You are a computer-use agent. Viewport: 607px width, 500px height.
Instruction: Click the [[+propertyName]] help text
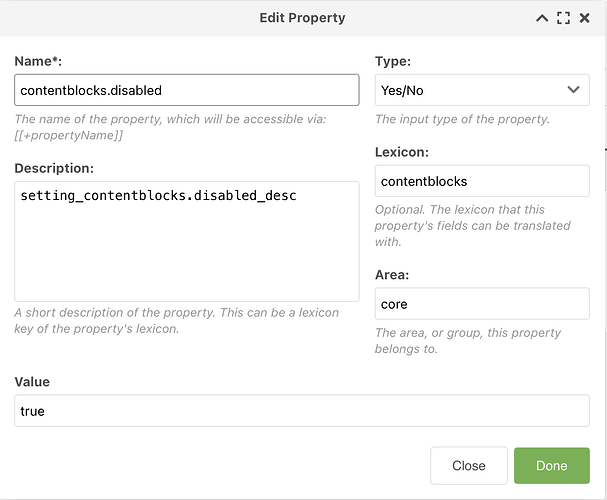coord(69,135)
